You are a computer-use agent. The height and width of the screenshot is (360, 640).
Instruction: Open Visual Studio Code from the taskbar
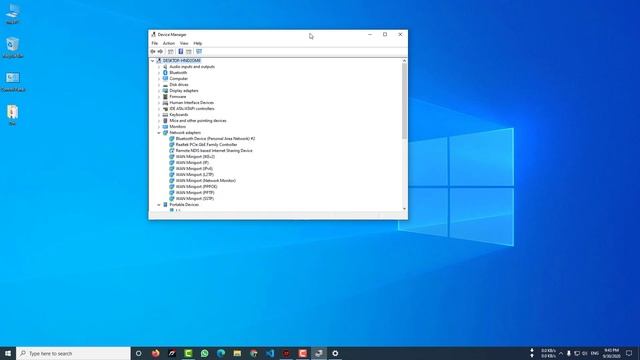pos(270,353)
